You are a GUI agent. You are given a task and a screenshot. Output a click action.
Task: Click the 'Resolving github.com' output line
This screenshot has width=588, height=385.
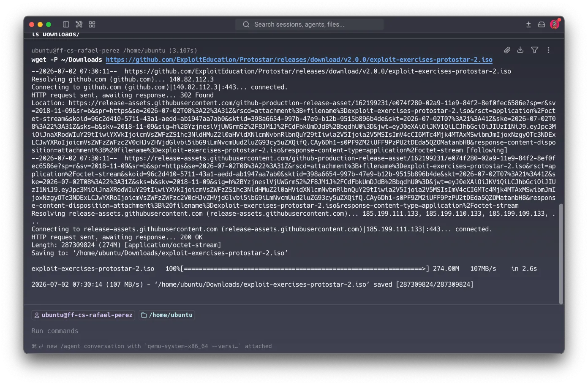point(122,79)
